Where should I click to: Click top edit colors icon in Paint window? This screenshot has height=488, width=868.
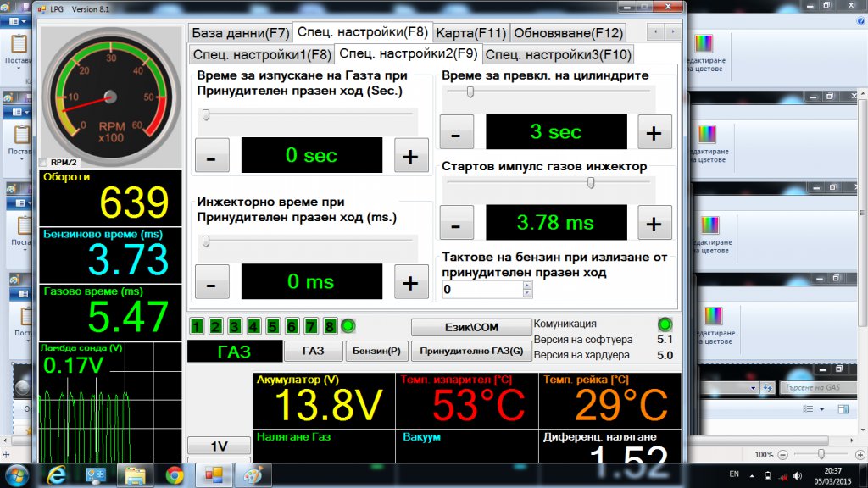(x=704, y=43)
